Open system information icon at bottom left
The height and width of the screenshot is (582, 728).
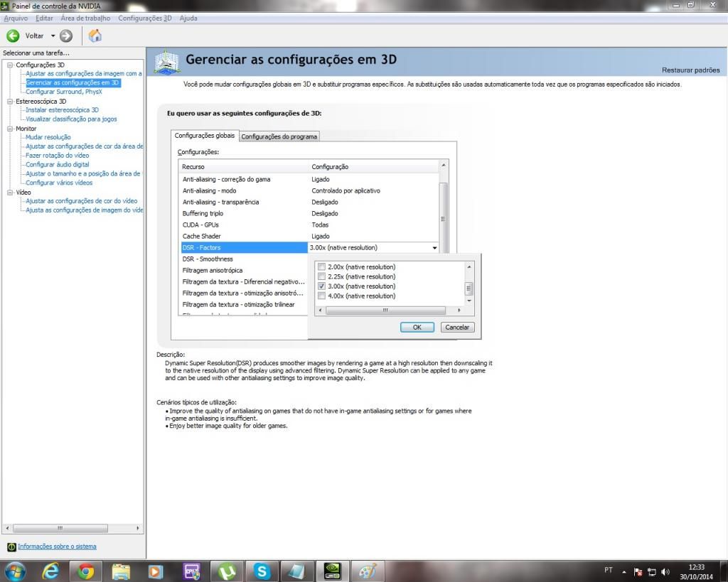(11, 546)
